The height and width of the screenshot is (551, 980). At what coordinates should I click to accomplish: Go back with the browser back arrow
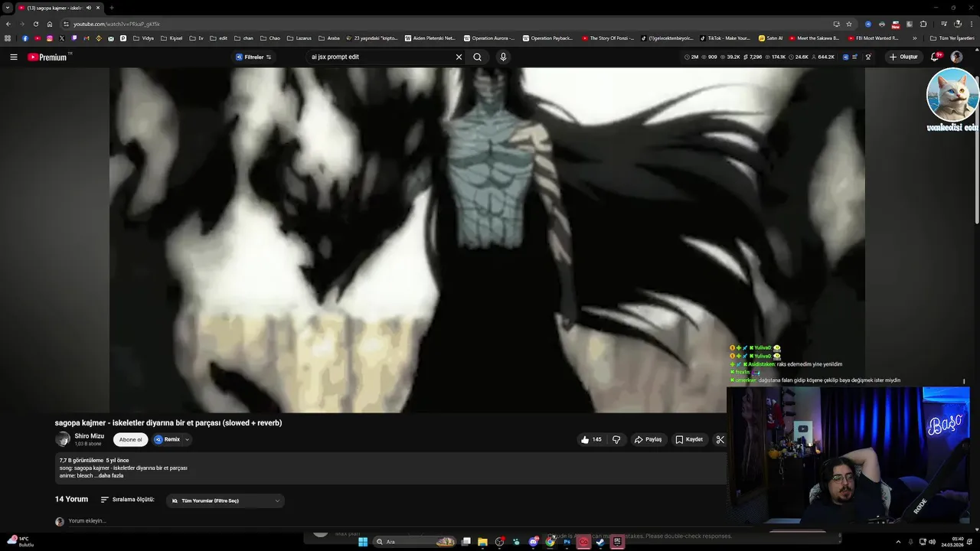tap(8, 24)
